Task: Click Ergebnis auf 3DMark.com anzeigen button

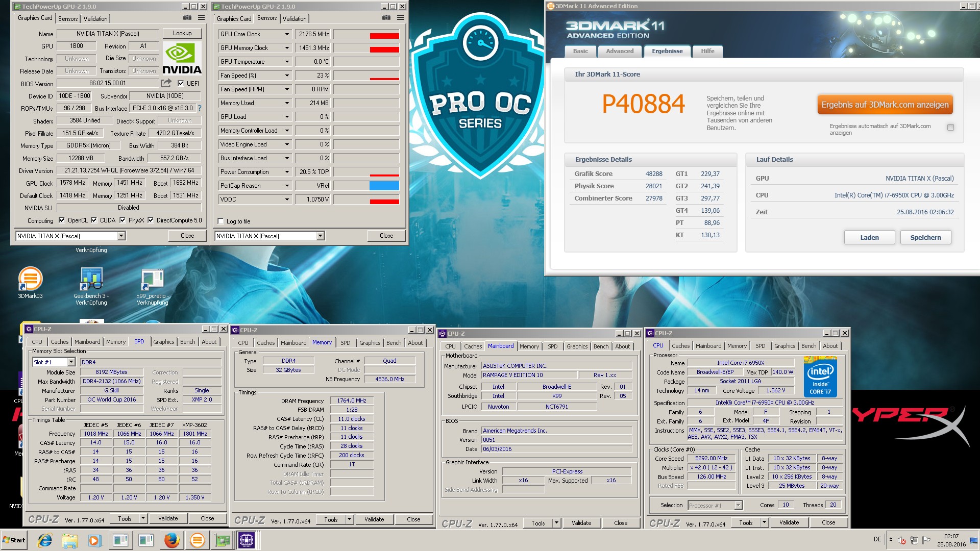Action: click(x=885, y=105)
